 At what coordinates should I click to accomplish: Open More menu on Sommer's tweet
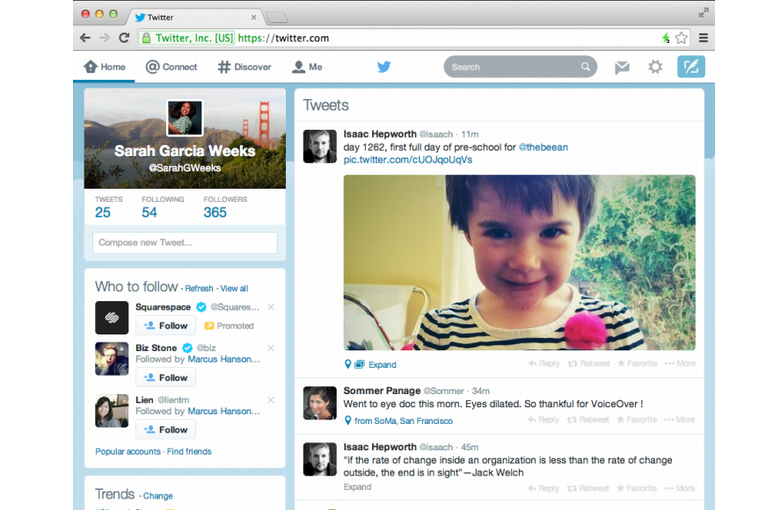coord(679,420)
